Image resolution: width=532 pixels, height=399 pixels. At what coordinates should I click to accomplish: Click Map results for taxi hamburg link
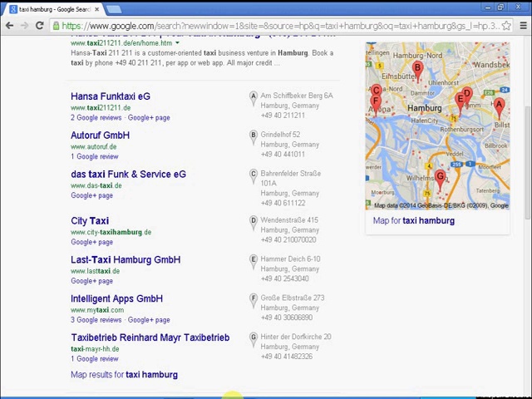click(124, 375)
